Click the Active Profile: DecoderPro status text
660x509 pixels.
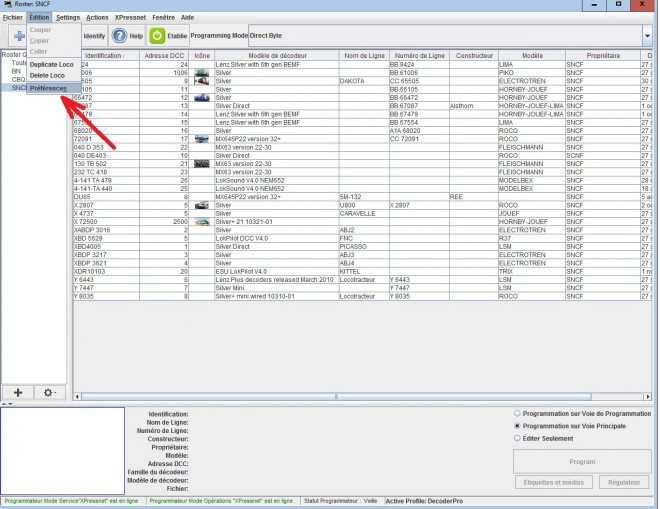point(424,501)
